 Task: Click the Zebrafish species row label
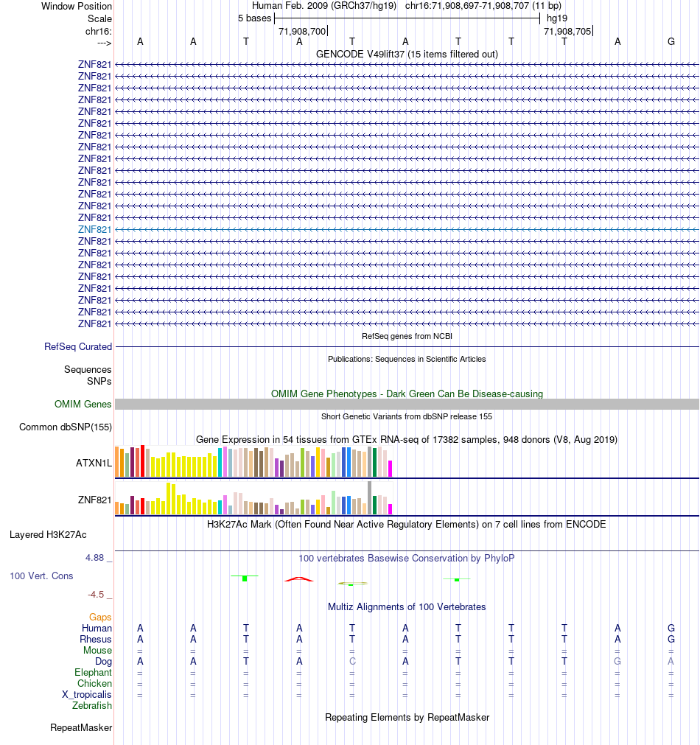pos(92,705)
